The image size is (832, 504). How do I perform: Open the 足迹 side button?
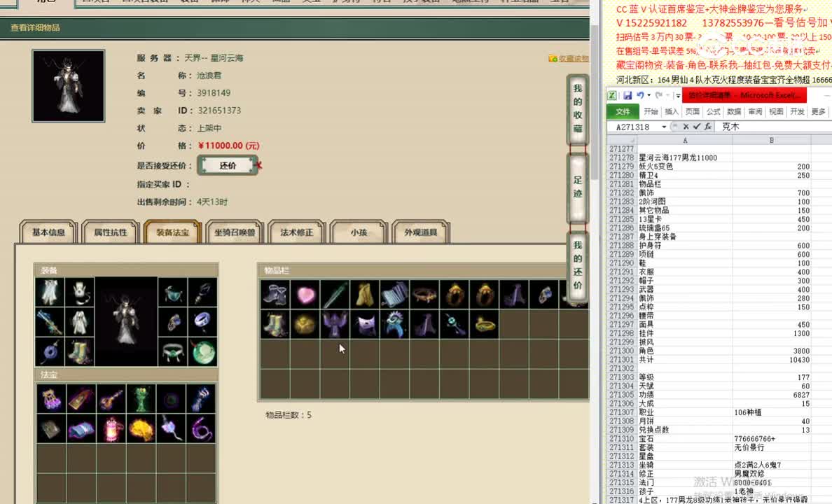click(578, 188)
